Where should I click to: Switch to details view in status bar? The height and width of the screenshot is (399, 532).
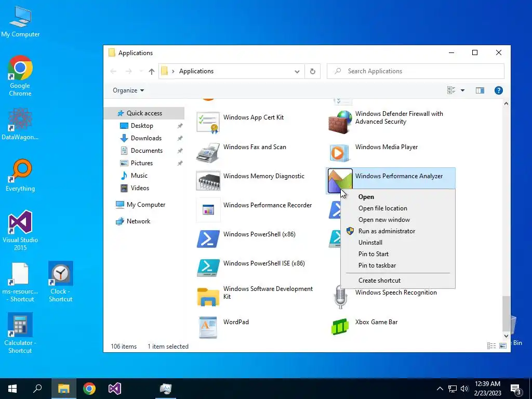pyautogui.click(x=491, y=345)
